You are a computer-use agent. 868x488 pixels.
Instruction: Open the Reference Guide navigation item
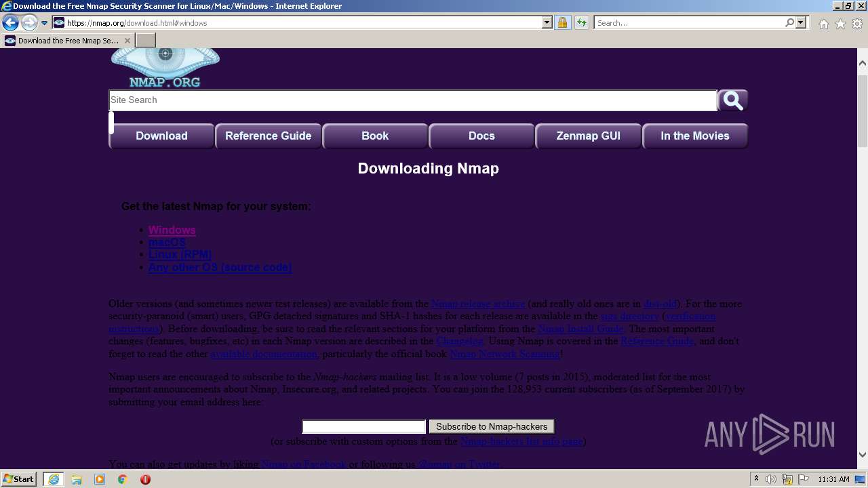[269, 136]
